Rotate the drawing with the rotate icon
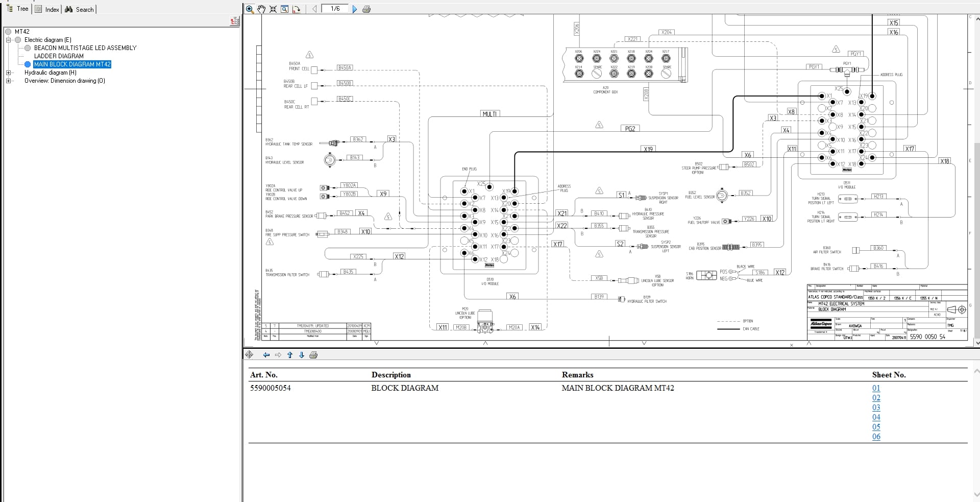Screen dimensions: 980x502 click(x=297, y=9)
